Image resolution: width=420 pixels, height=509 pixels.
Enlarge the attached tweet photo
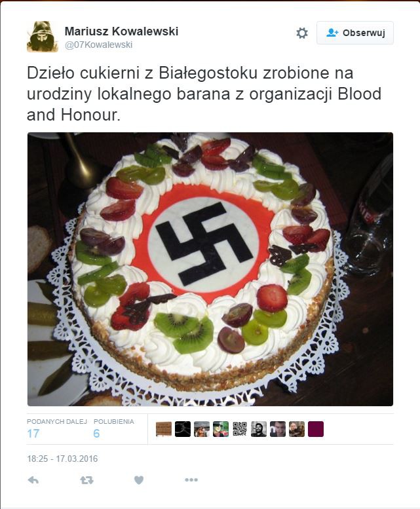click(x=210, y=269)
